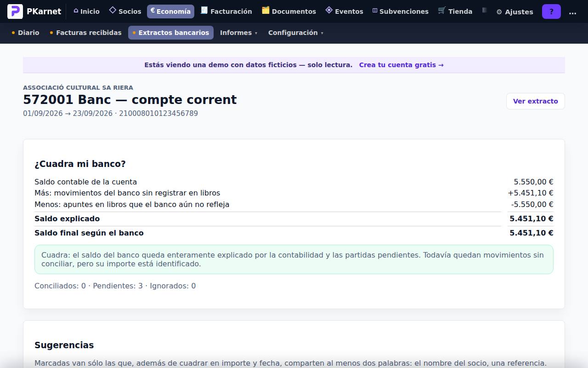Screen dimensions: 588x368
Task: Select the Economía menu item
Action: pyautogui.click(x=170, y=11)
